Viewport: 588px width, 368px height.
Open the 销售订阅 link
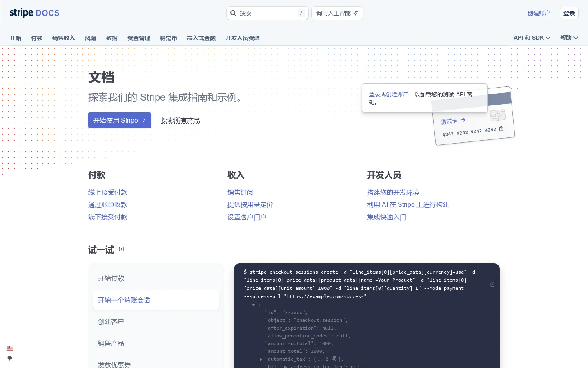241,193
